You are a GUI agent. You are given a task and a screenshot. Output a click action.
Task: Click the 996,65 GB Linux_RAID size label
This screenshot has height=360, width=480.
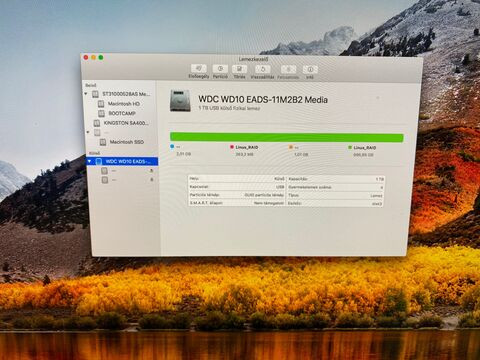click(x=363, y=155)
